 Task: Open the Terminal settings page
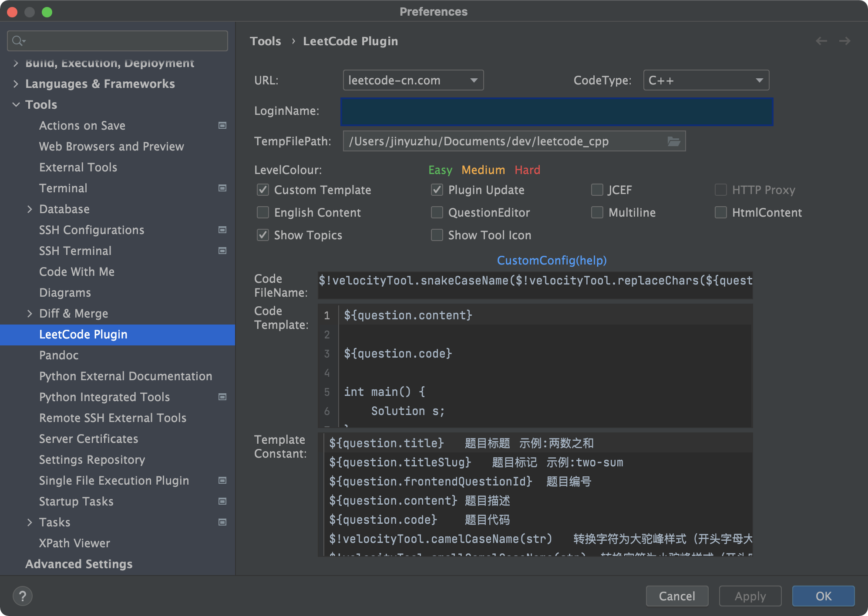coord(63,188)
